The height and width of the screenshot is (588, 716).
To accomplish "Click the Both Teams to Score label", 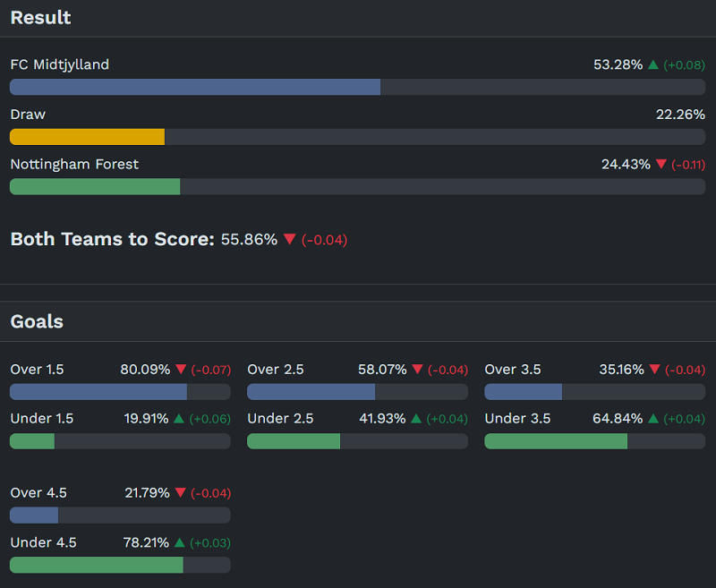I will [x=112, y=239].
